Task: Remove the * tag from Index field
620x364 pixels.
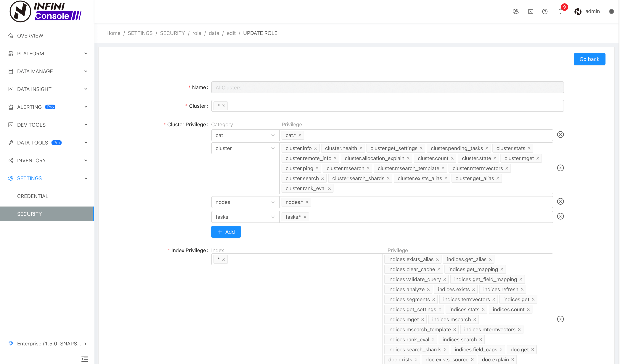Action: tap(223, 259)
